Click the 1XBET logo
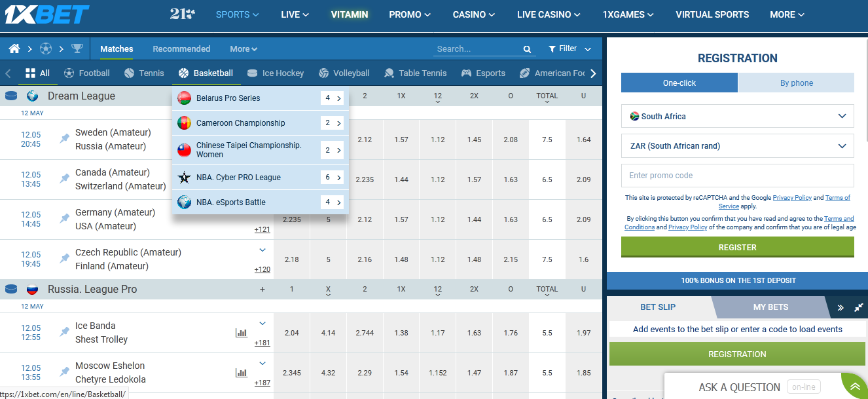 (47, 14)
